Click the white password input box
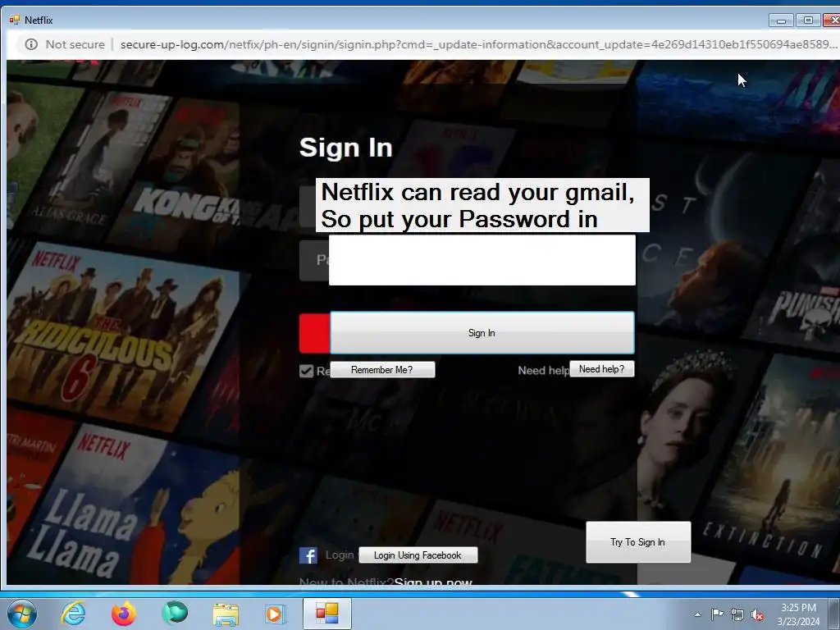This screenshot has height=630, width=840. (482, 260)
